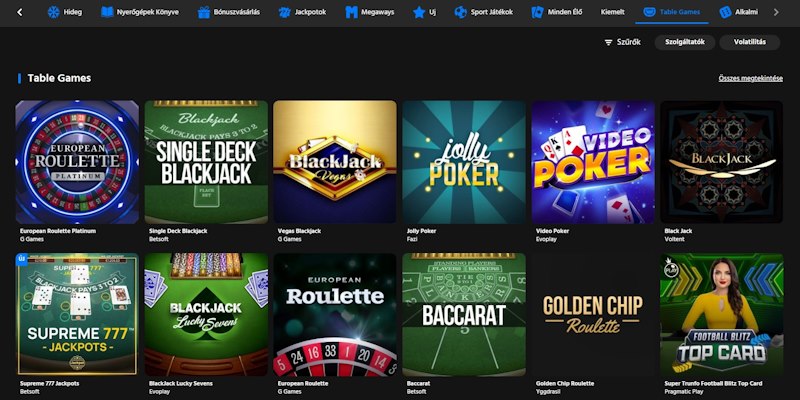Open Football Blitz Top Card thumbnail
The image size is (800, 400).
click(721, 314)
